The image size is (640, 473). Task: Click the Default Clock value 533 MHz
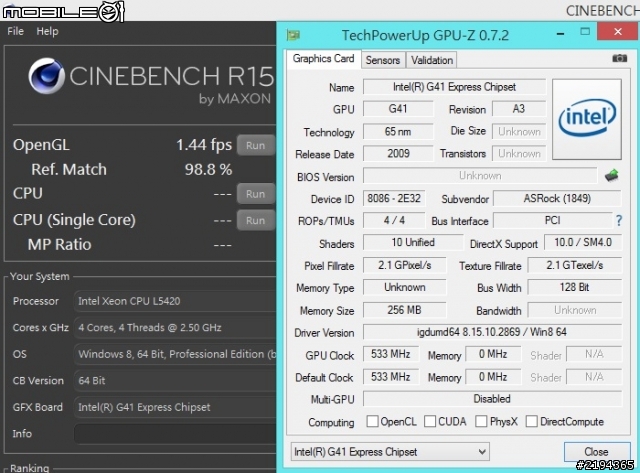tap(391, 377)
